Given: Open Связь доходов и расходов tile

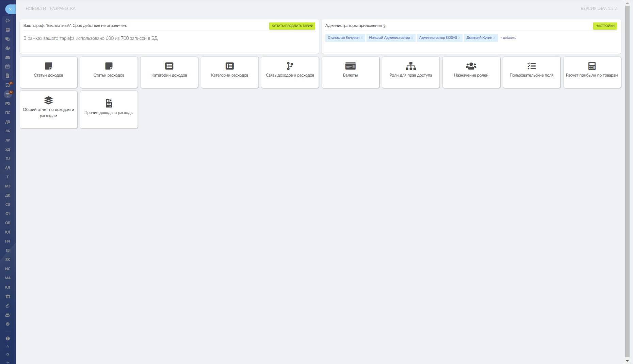Looking at the screenshot, I should click(290, 72).
